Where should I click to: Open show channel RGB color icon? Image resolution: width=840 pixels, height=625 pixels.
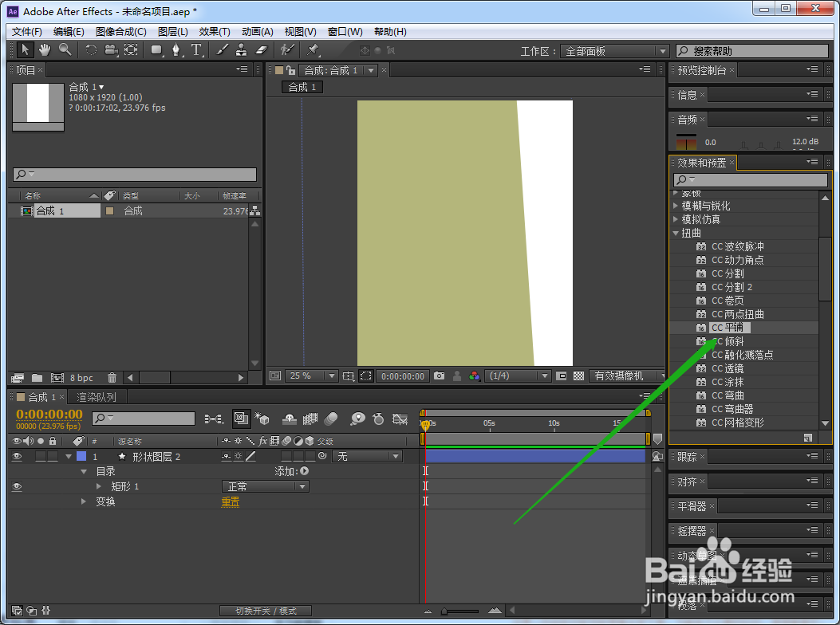pyautogui.click(x=474, y=376)
